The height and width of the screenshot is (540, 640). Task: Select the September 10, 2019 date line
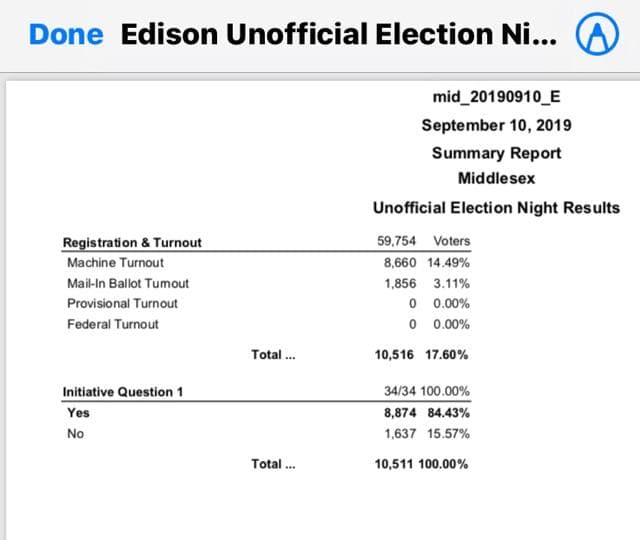[496, 125]
